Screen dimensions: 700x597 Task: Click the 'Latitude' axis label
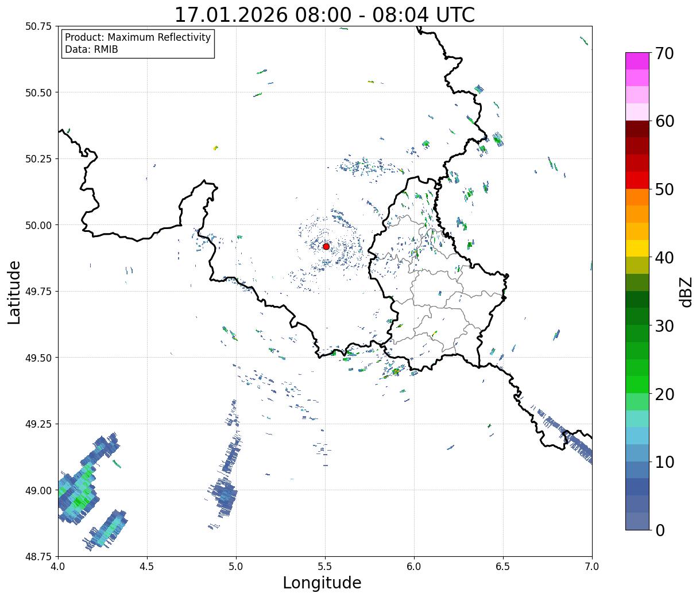coord(14,292)
